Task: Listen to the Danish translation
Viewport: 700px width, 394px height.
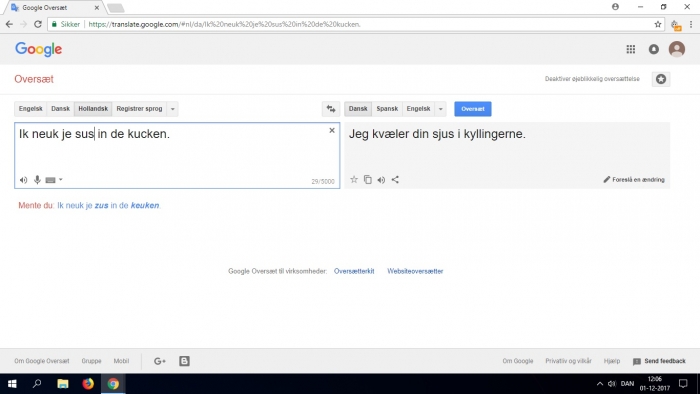Action: [381, 180]
